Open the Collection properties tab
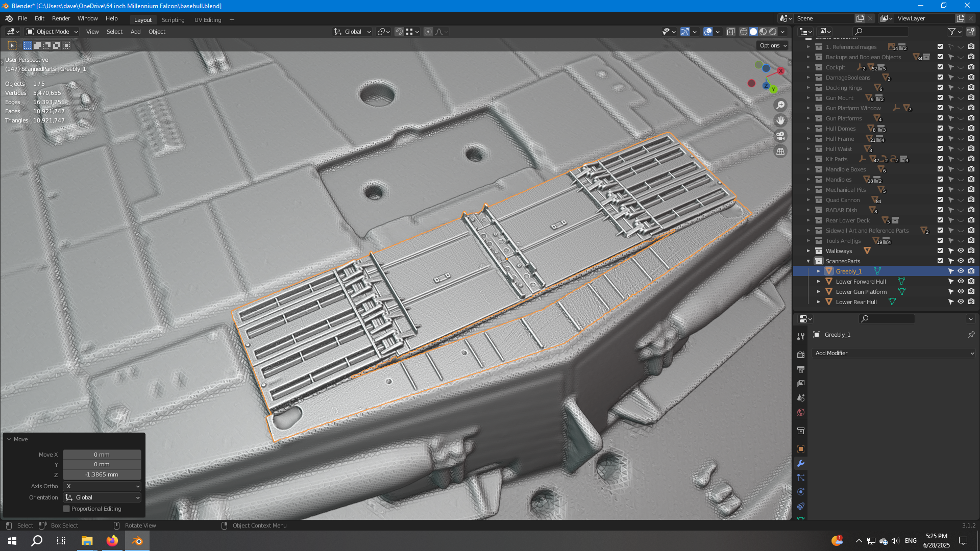This screenshot has width=980, height=551. 801,431
